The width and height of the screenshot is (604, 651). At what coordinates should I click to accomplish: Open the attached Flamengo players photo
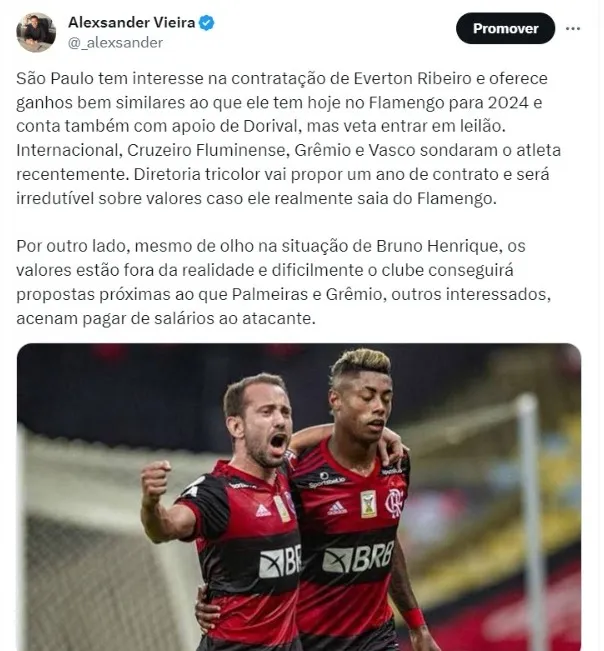[x=299, y=497]
